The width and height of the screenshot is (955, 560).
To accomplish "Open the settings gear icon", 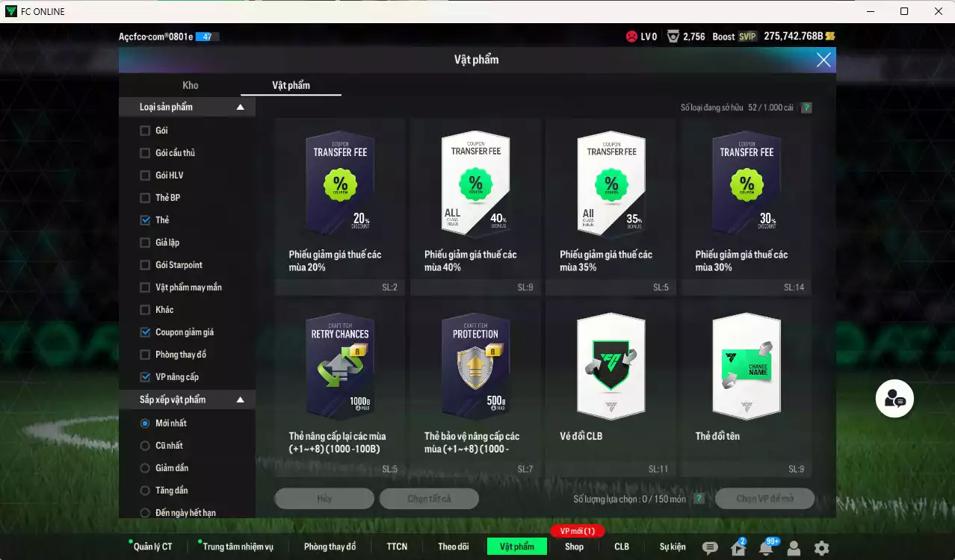I will pyautogui.click(x=821, y=548).
